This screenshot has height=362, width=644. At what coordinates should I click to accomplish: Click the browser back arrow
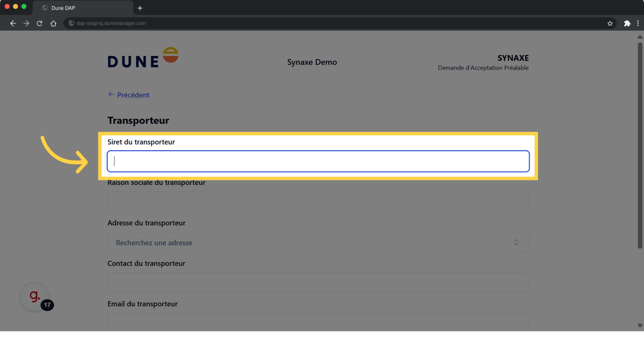[x=13, y=23]
